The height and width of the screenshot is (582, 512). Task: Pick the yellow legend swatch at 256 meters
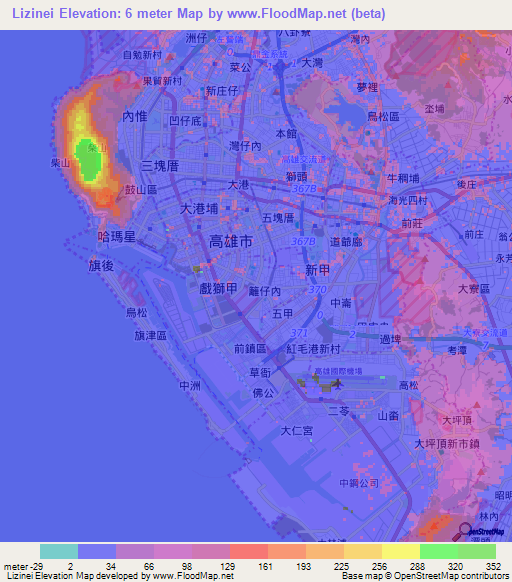point(401,551)
